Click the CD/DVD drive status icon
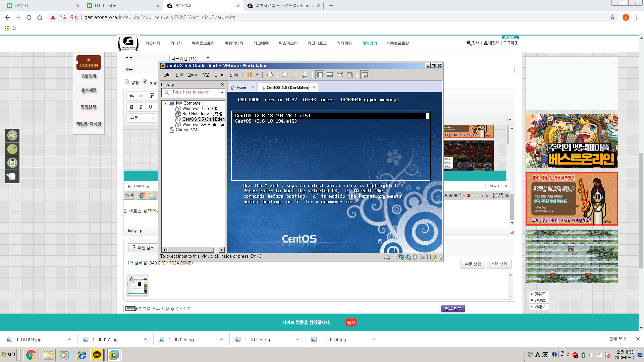Viewport: 644px width, 362px height. (394, 257)
